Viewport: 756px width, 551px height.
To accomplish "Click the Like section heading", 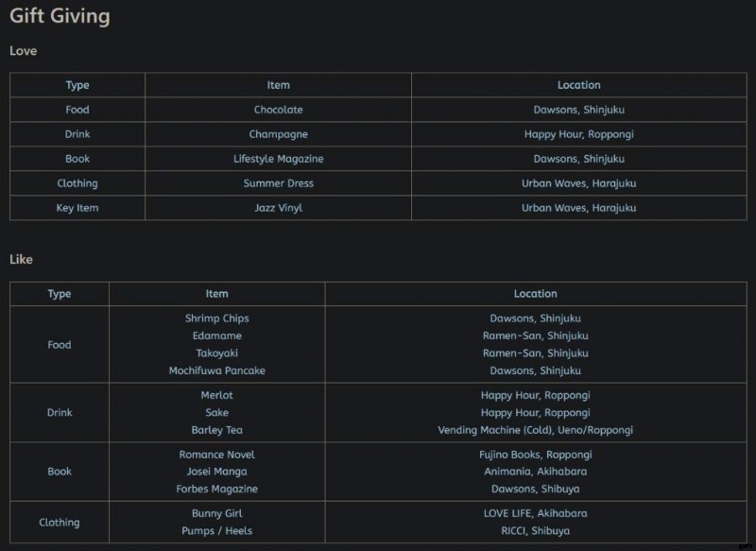I will pos(21,259).
